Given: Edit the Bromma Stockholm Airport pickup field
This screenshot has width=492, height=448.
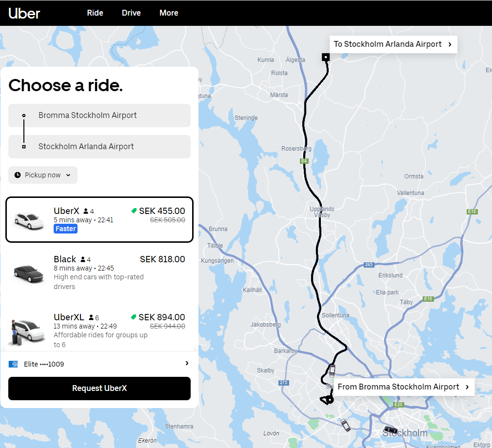Looking at the screenshot, I should [x=99, y=116].
